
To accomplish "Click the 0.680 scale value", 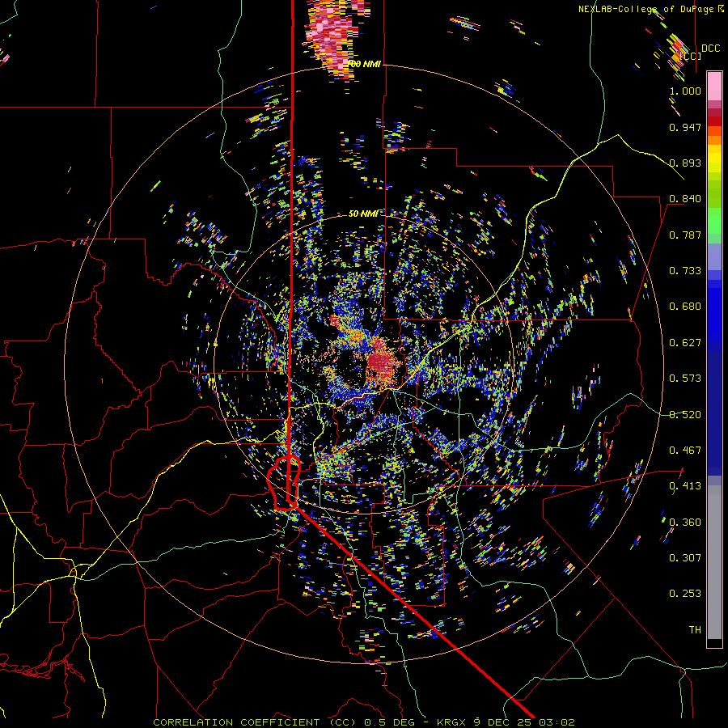I will (685, 307).
